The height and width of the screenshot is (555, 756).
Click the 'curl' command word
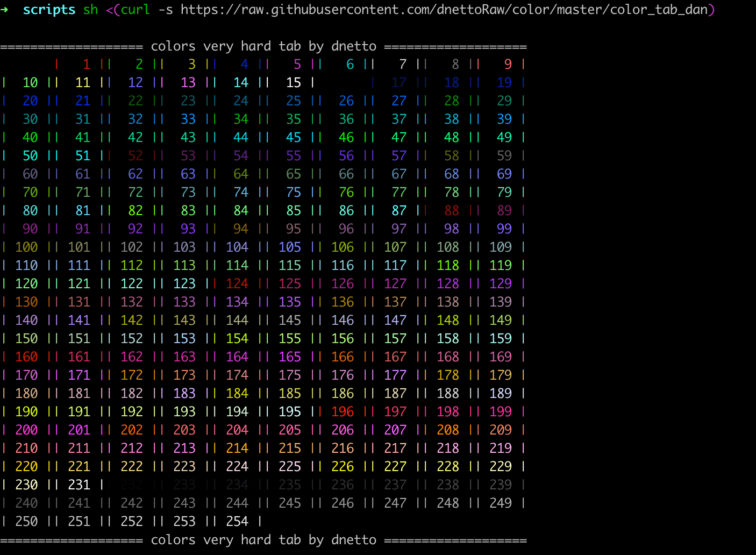pos(135,10)
